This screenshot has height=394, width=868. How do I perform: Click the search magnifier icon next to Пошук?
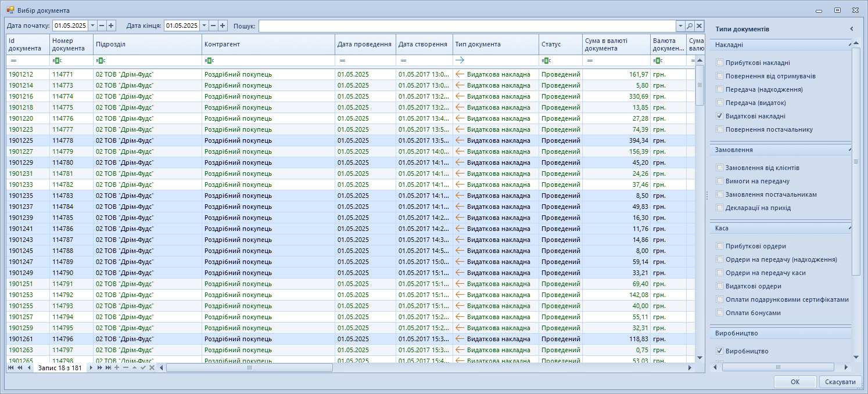[690, 26]
